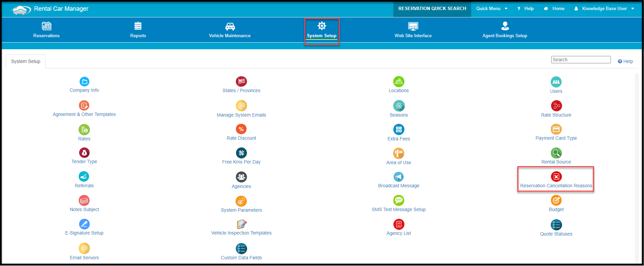644x266 pixels.
Task: Expand the Quick Menu dropdown
Action: coord(492,9)
